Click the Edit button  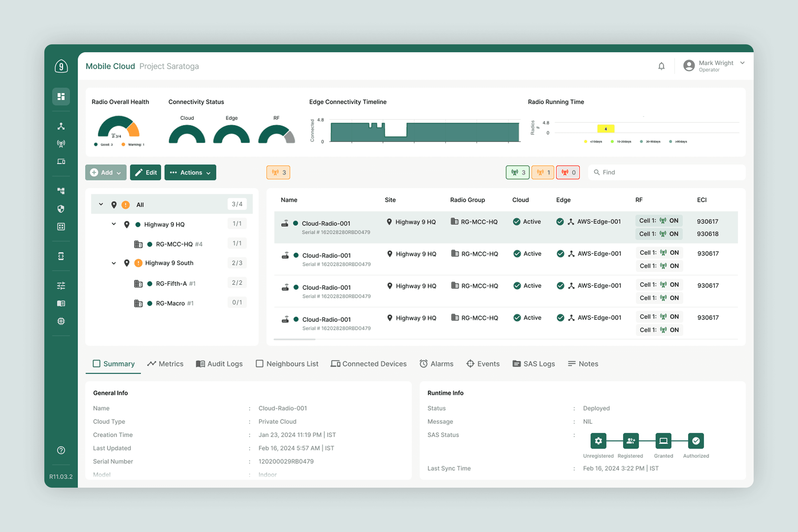tap(146, 172)
